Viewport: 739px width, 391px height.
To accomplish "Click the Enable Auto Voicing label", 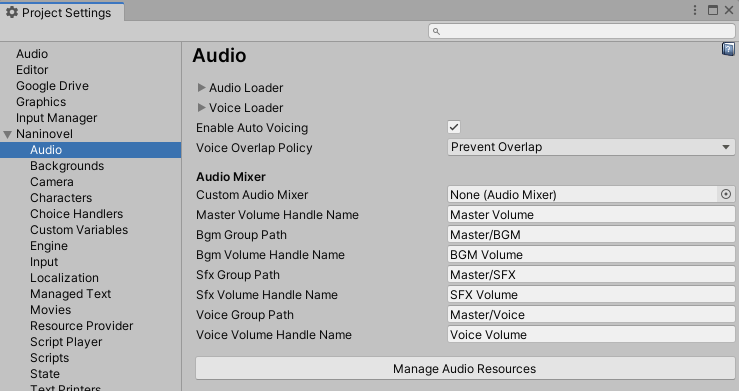I will tap(252, 128).
